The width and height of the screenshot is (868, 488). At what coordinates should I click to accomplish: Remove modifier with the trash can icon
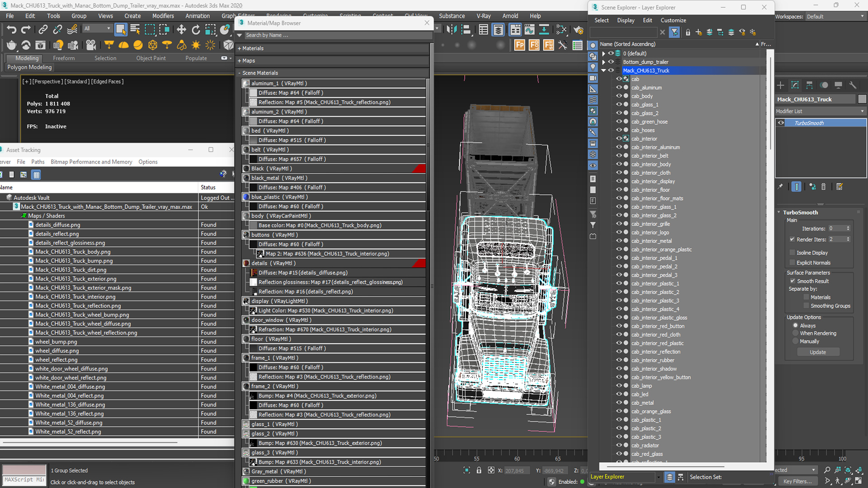pyautogui.click(x=824, y=187)
